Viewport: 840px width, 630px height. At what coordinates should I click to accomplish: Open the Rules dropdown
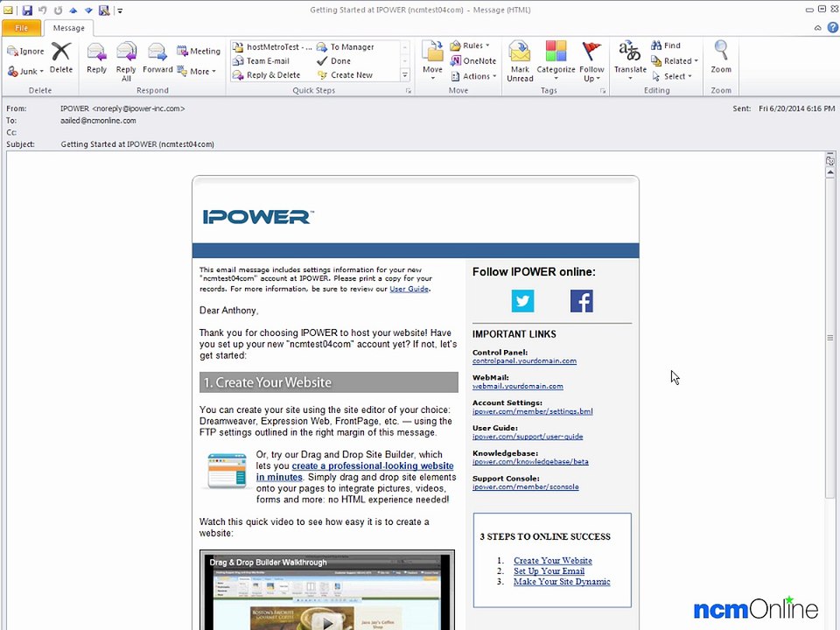point(470,45)
